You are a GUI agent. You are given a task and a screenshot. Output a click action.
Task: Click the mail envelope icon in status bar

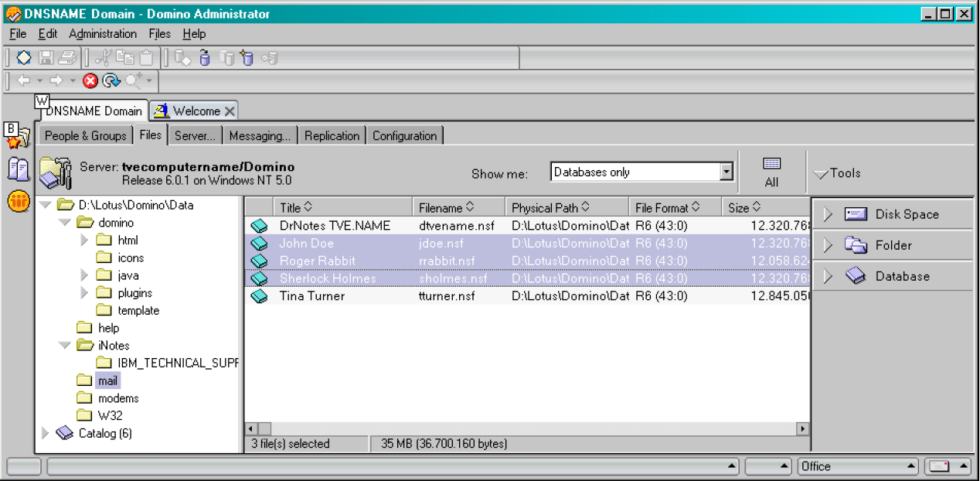939,466
